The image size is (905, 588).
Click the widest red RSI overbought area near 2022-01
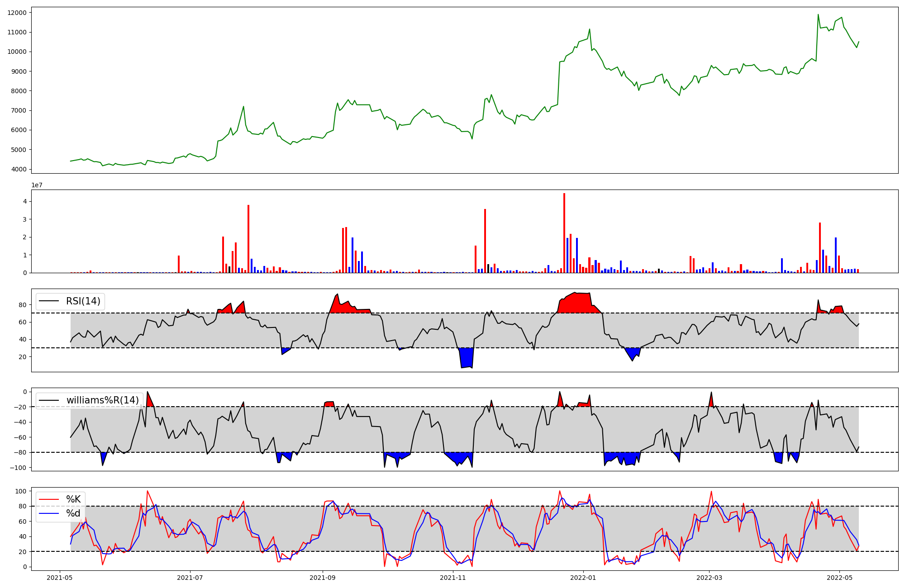pyautogui.click(x=577, y=303)
